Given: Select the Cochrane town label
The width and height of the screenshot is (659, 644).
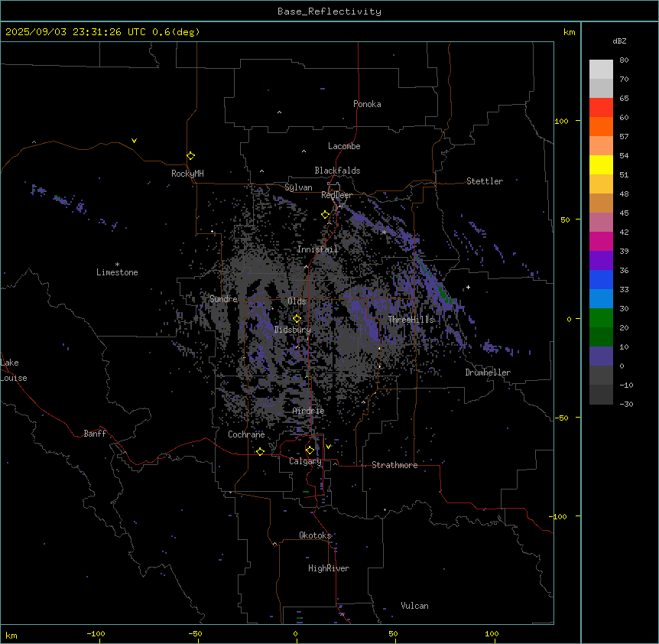Looking at the screenshot, I should [x=246, y=434].
